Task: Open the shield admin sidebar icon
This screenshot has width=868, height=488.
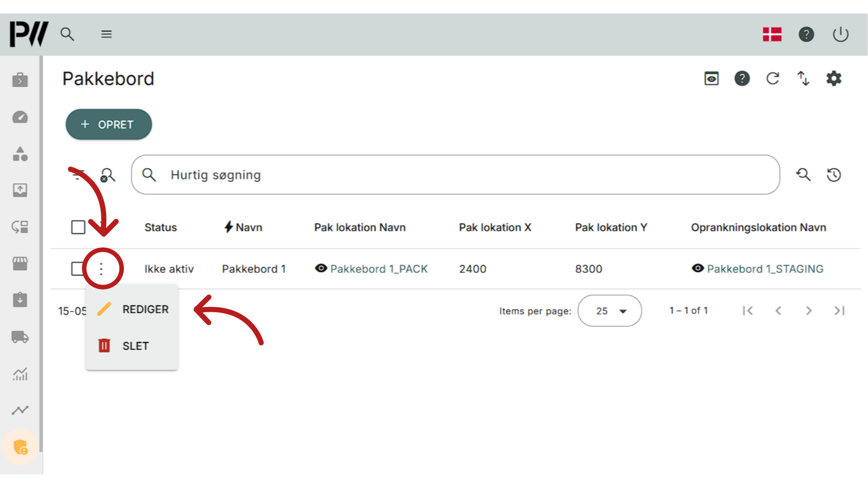Action: tap(20, 447)
